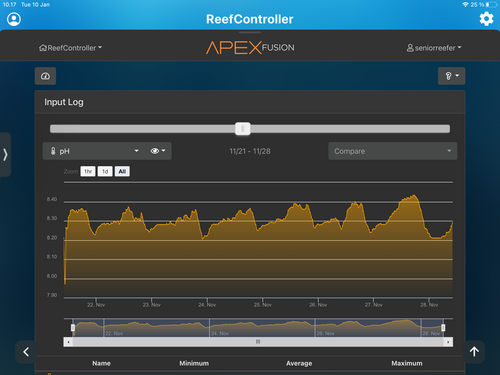The height and width of the screenshot is (375, 500).
Task: Select the 1hr zoom option
Action: pos(88,171)
